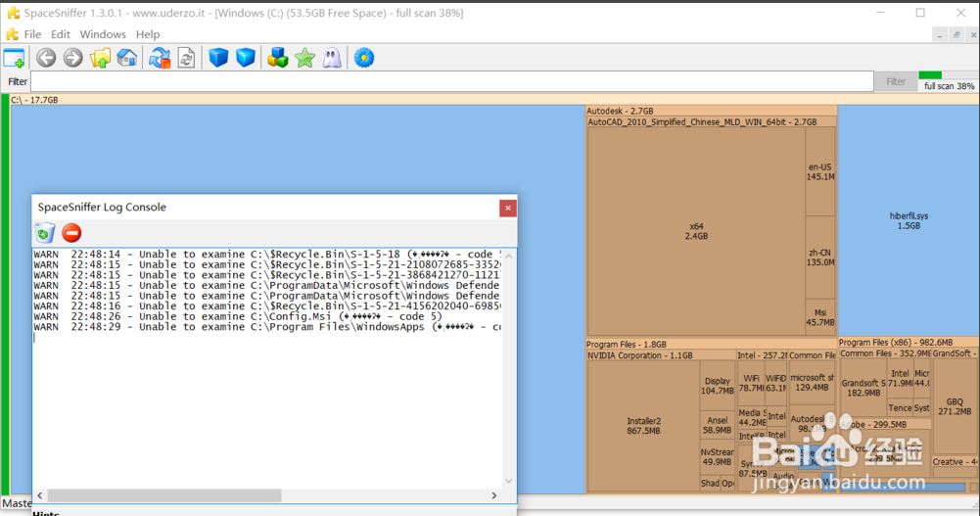This screenshot has width=980, height=516.
Task: Click the log vertical scroll up arrow
Action: [x=508, y=256]
